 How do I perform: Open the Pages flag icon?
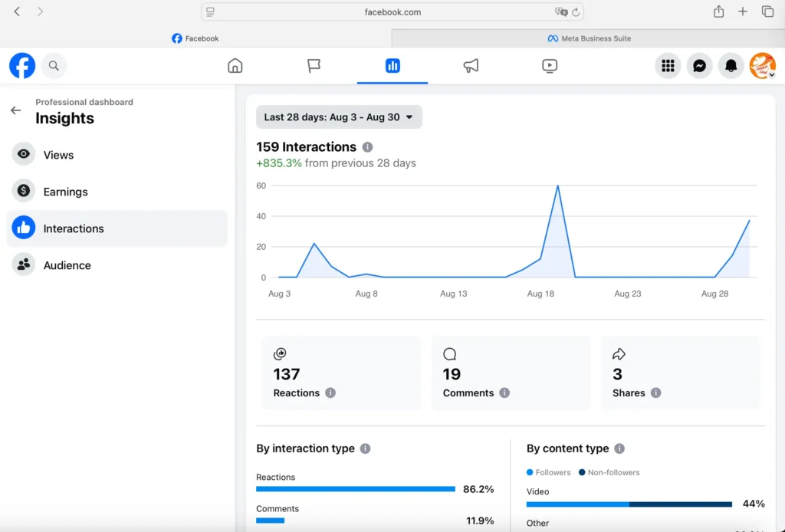pos(314,66)
